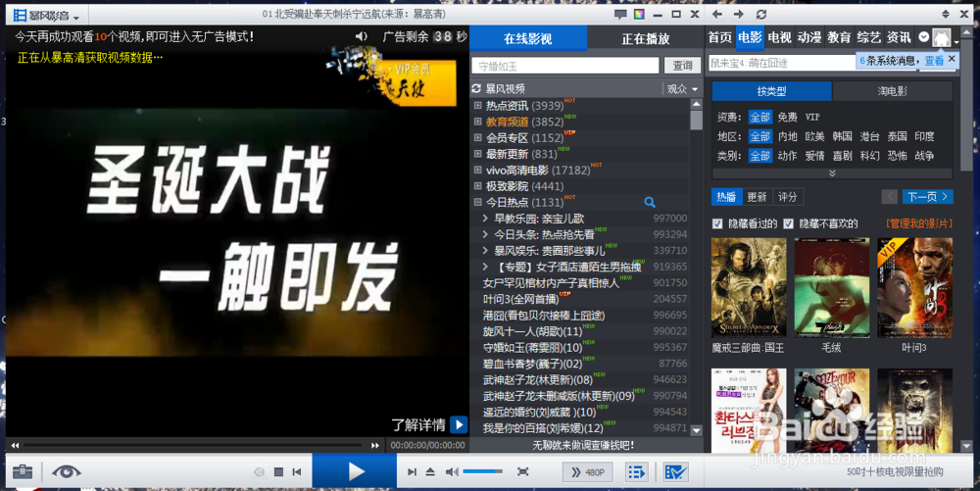
Task: Go to previous video track
Action: 297,472
